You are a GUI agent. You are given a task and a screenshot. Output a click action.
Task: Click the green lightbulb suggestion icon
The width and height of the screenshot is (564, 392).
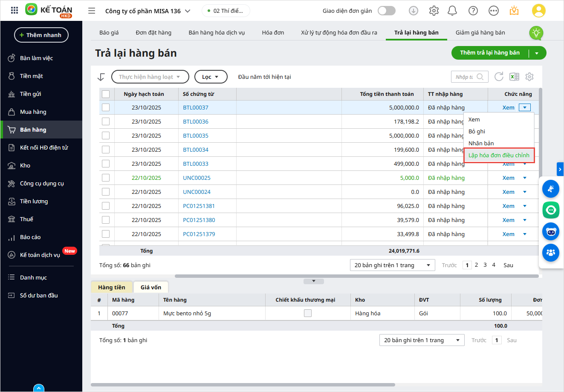coord(536,33)
